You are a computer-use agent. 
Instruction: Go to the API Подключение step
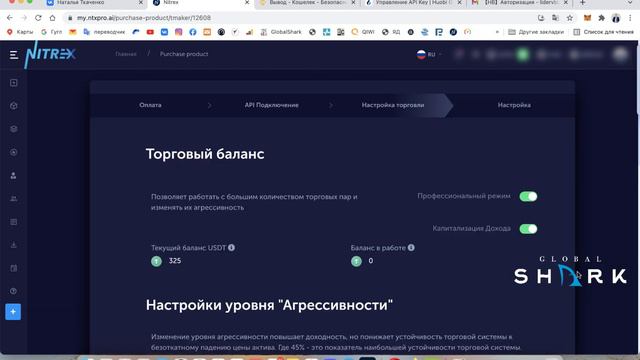pyautogui.click(x=271, y=105)
